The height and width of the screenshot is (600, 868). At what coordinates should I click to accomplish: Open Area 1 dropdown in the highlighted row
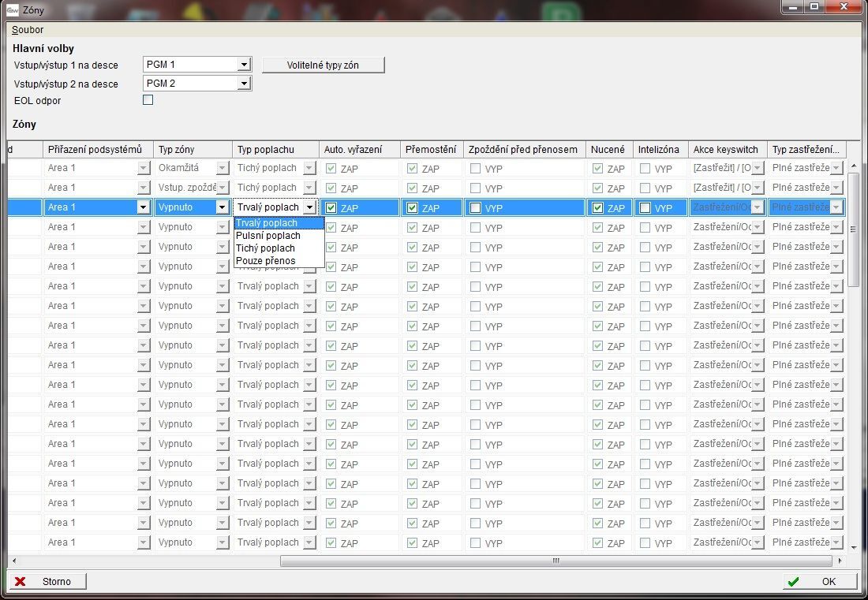(x=143, y=207)
